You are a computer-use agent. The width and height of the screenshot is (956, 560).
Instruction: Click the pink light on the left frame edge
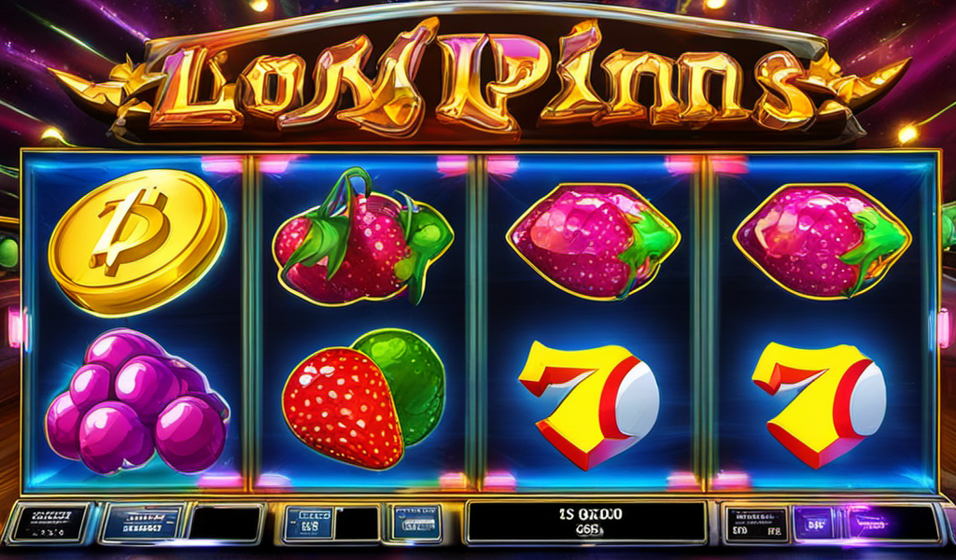[x=15, y=328]
